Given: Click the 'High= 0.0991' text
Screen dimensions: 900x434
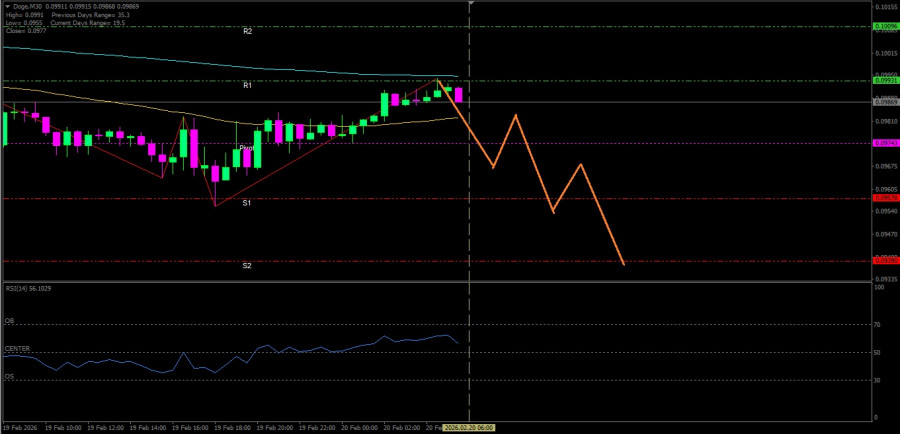Looking at the screenshot, I should click(x=25, y=14).
